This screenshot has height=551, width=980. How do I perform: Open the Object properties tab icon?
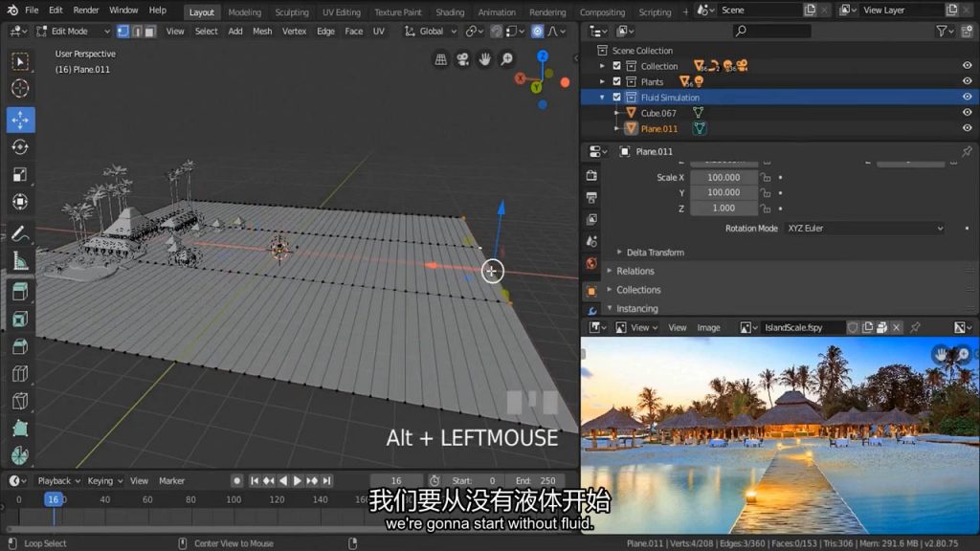[591, 291]
